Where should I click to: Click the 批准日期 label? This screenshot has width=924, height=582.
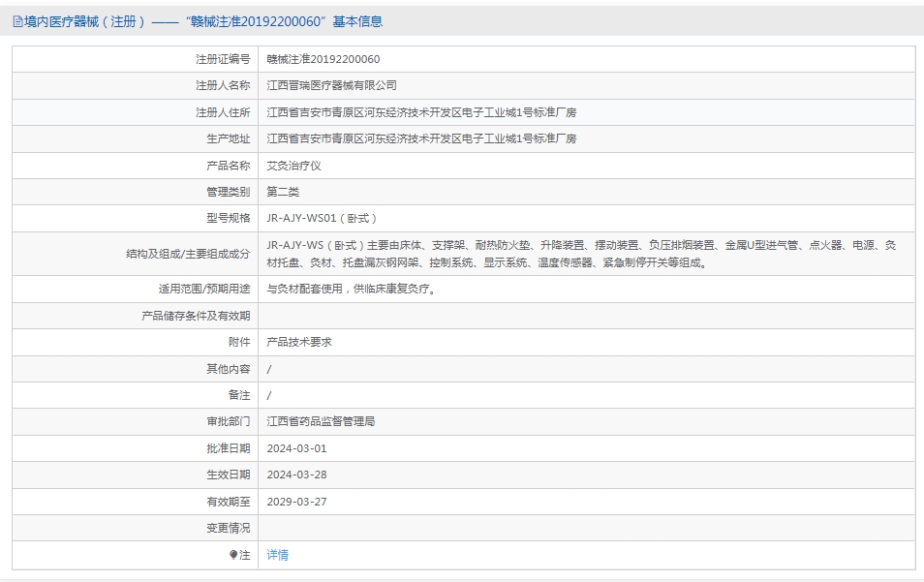coord(229,448)
